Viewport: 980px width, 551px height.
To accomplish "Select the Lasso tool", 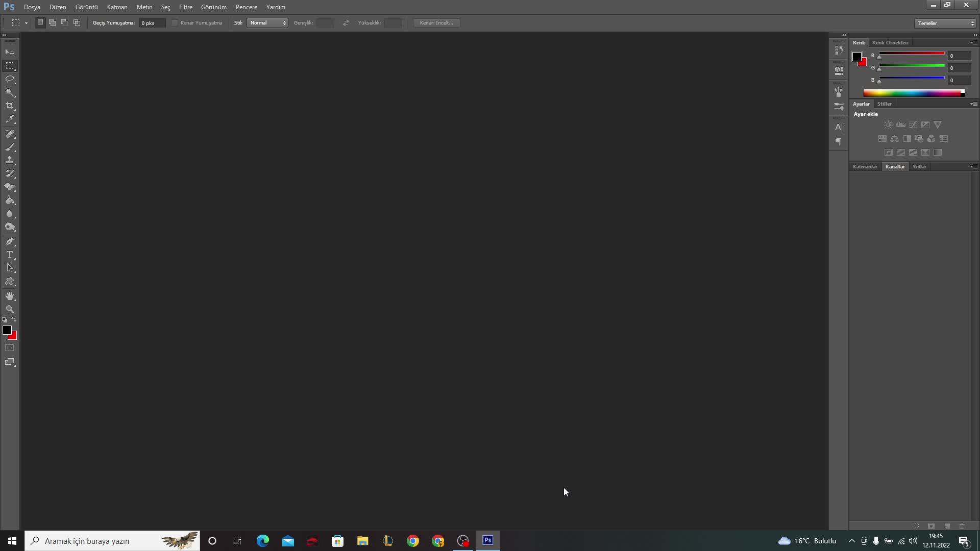I will (x=10, y=79).
